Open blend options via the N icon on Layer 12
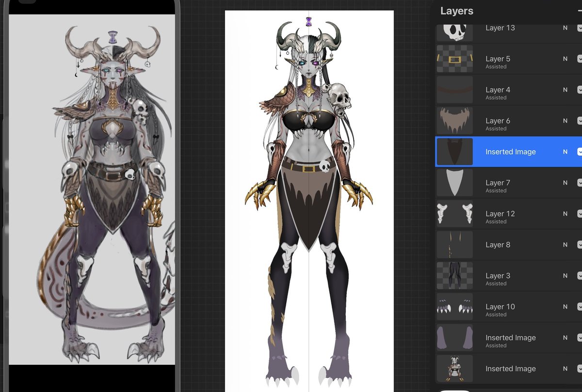Screen dimensions: 582x392 566,214
